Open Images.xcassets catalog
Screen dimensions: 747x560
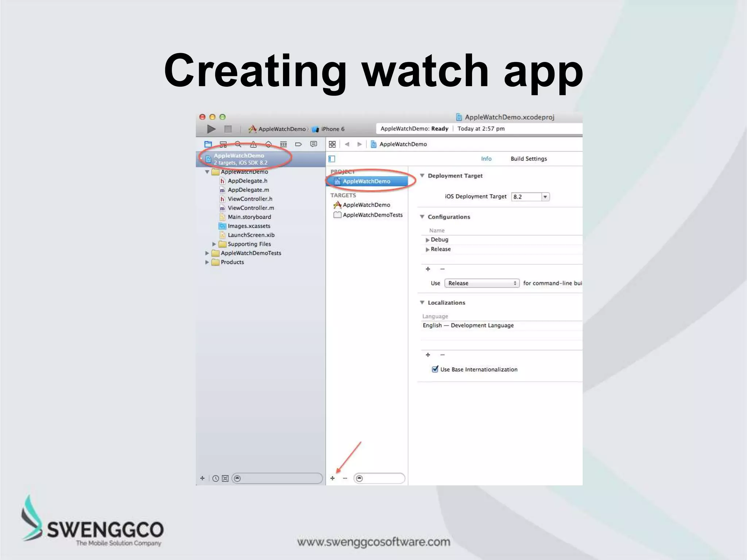[245, 226]
